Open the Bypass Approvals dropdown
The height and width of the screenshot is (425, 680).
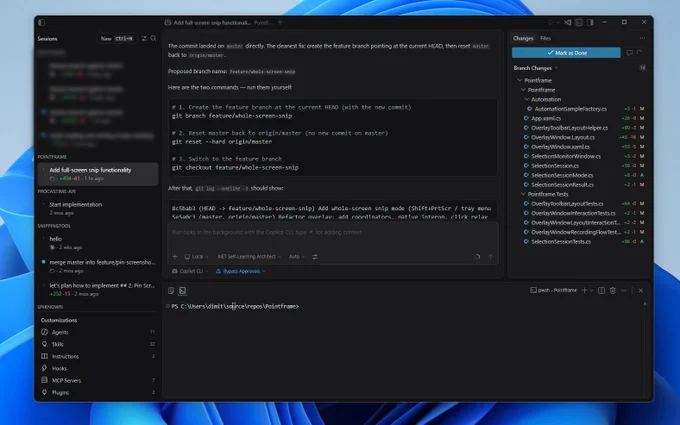pos(241,271)
